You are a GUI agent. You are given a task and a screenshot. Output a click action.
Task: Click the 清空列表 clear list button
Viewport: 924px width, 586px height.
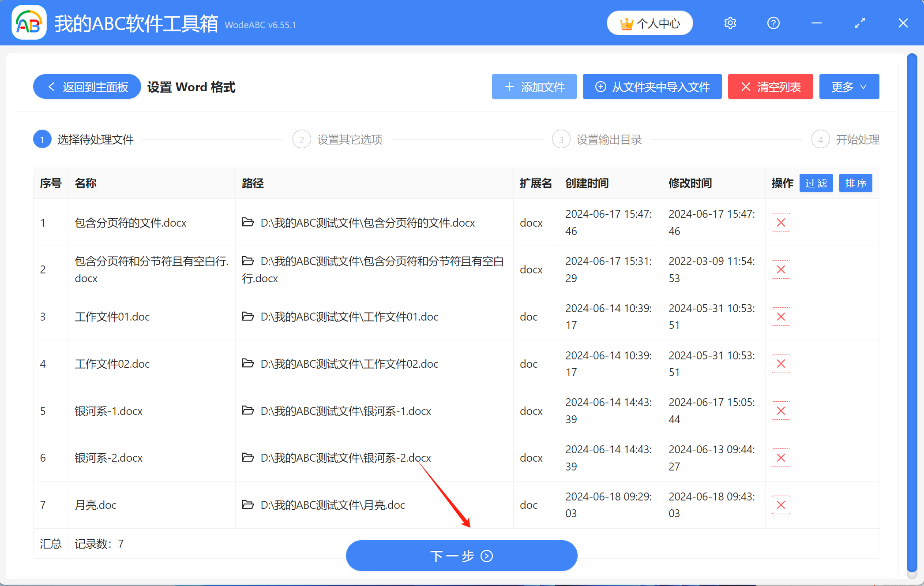pyautogui.click(x=770, y=87)
